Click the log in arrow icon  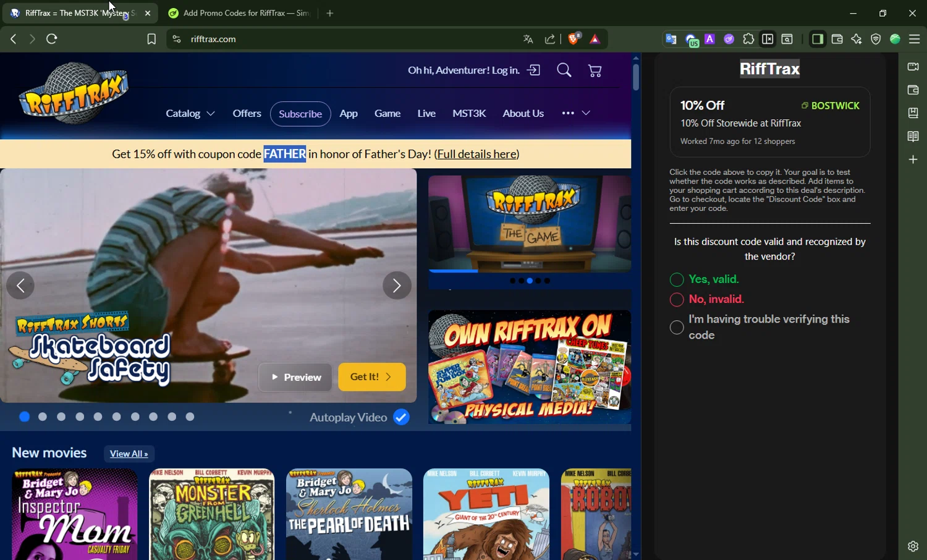tap(534, 70)
